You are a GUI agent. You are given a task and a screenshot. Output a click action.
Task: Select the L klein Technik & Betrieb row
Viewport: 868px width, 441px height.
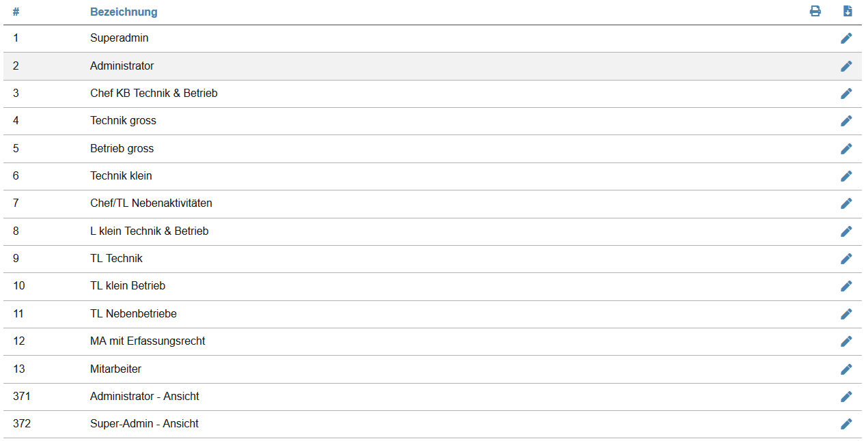(149, 231)
